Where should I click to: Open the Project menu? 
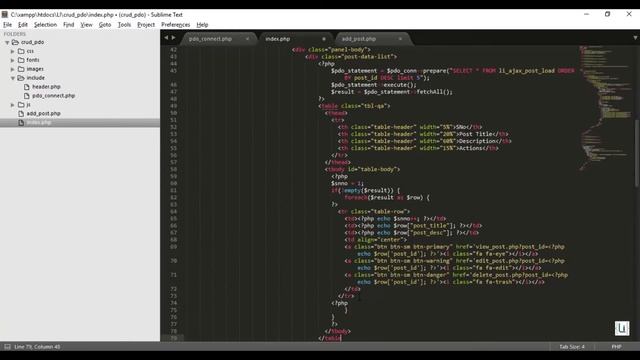[146, 24]
